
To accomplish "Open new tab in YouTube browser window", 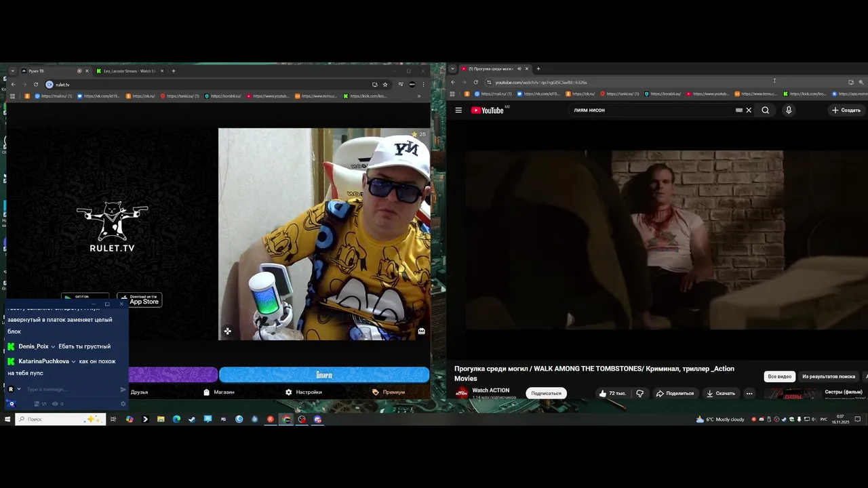I will click(x=538, y=68).
